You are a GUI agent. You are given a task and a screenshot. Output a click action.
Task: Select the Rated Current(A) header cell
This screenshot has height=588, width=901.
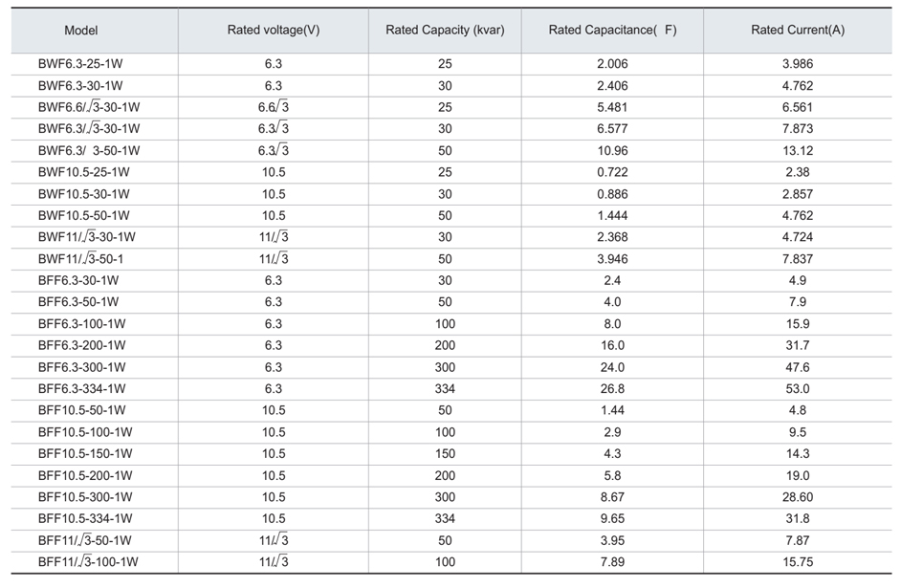tap(798, 31)
